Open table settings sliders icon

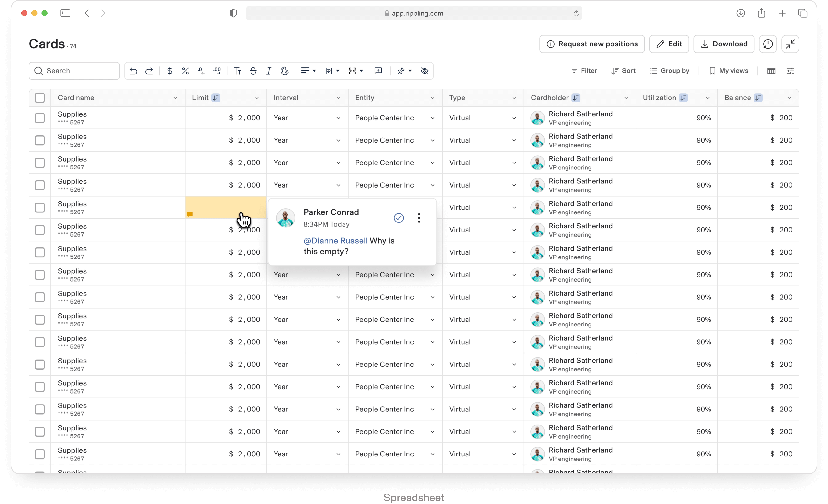click(790, 71)
